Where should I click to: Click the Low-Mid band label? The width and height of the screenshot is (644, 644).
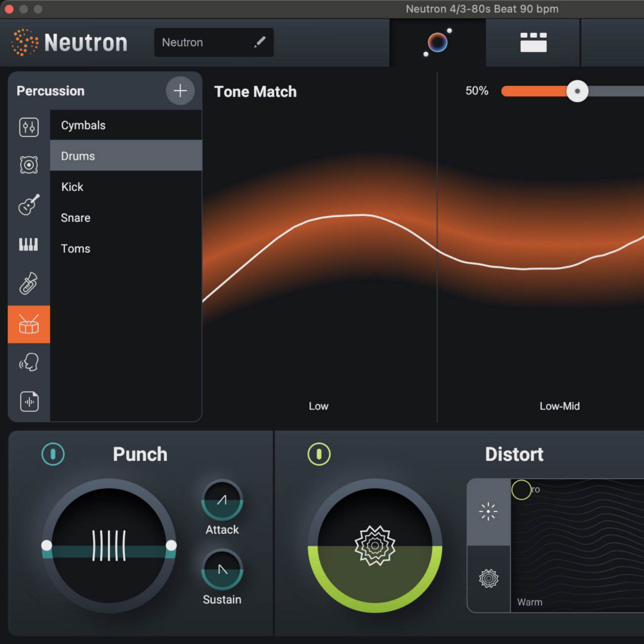(559, 406)
